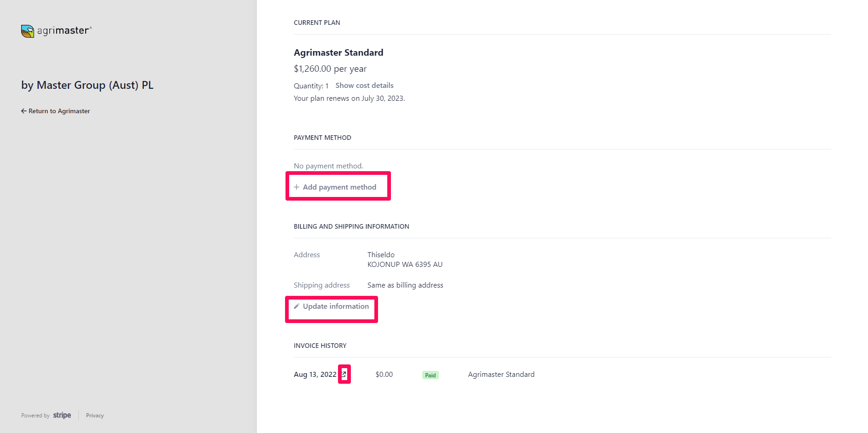The height and width of the screenshot is (433, 868).
Task: Click the pencil icon next to Update information
Action: [297, 306]
